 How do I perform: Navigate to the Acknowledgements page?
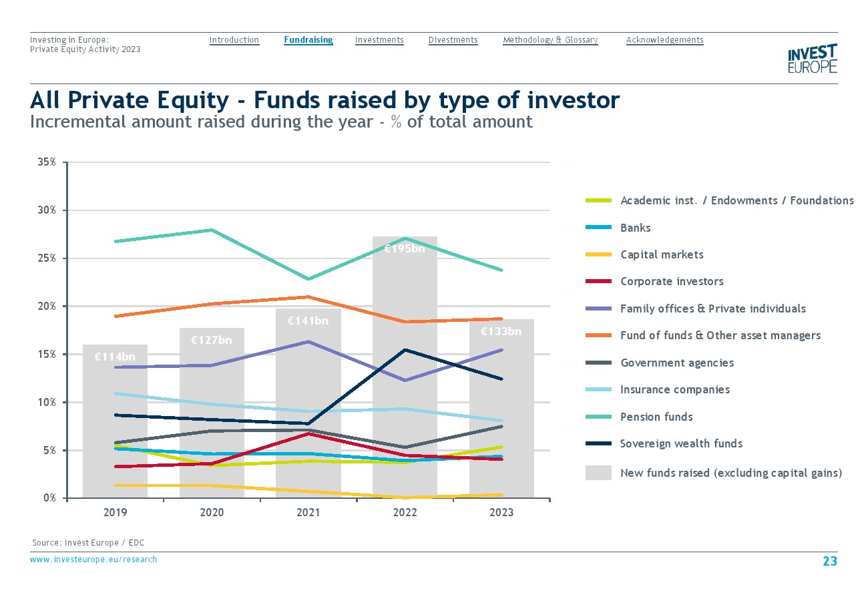(x=664, y=40)
